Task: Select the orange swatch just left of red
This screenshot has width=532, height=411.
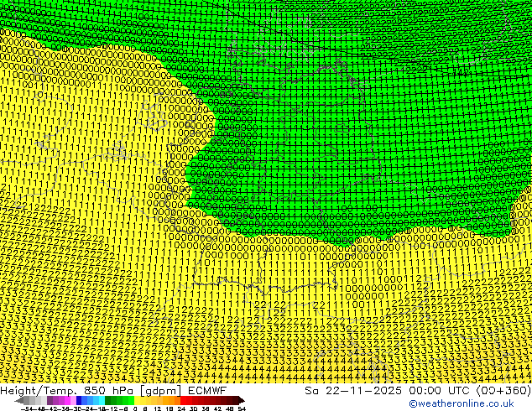Action: [x=177, y=401]
